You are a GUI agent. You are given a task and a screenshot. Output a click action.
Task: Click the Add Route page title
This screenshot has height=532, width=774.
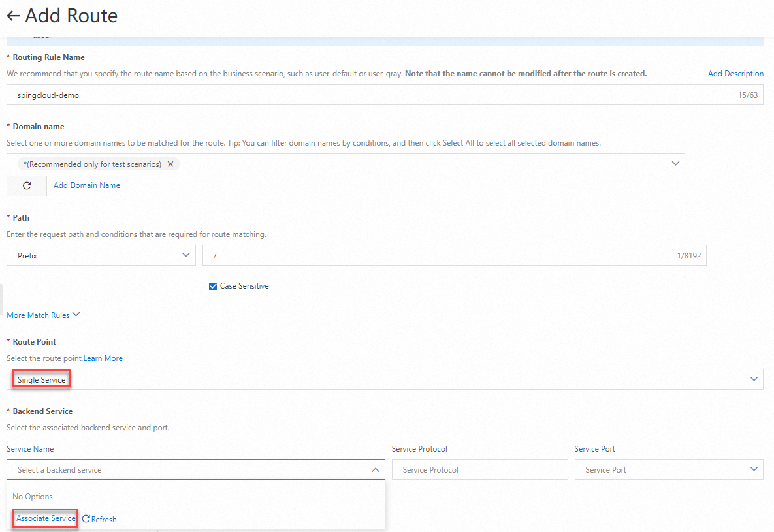[72, 16]
